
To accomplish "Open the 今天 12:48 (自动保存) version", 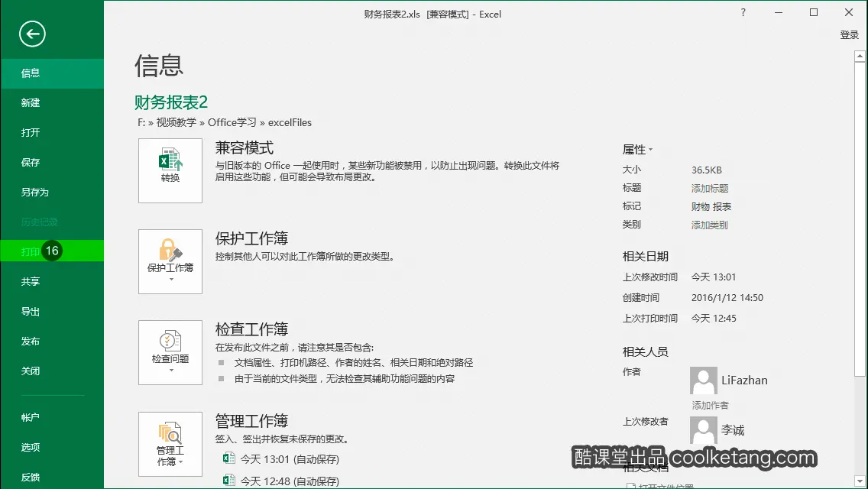I will pos(290,481).
